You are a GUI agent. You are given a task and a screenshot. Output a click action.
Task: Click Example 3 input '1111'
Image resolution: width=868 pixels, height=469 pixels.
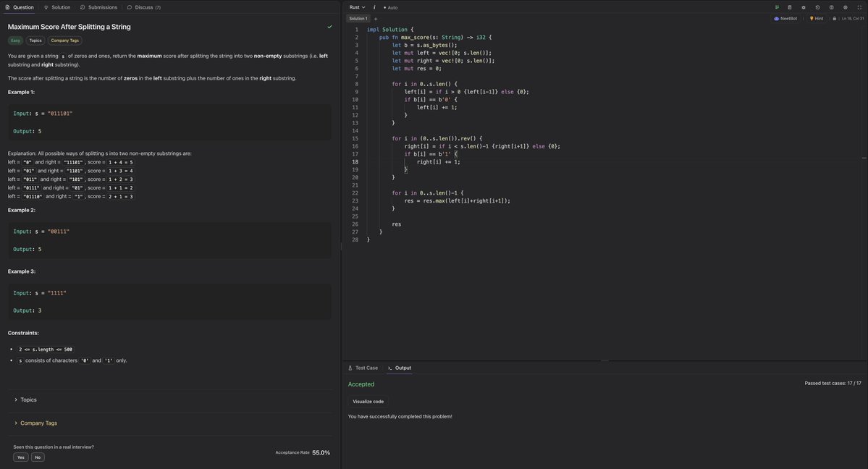point(56,293)
